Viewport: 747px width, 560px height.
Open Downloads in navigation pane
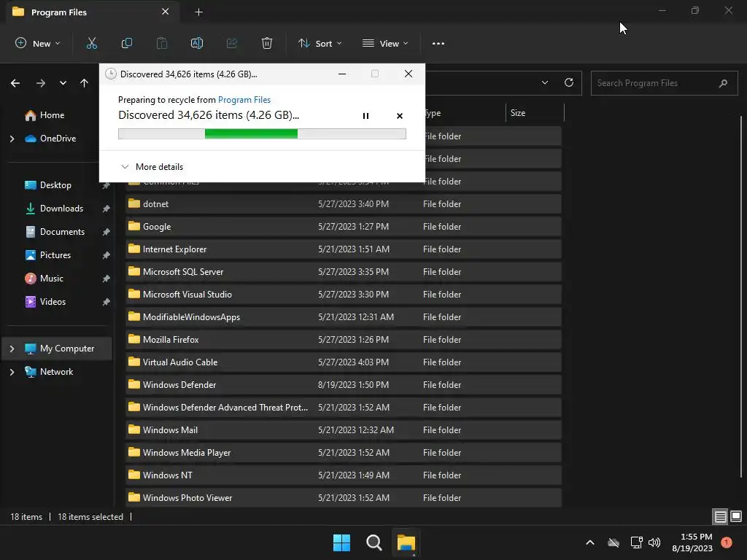(54, 209)
